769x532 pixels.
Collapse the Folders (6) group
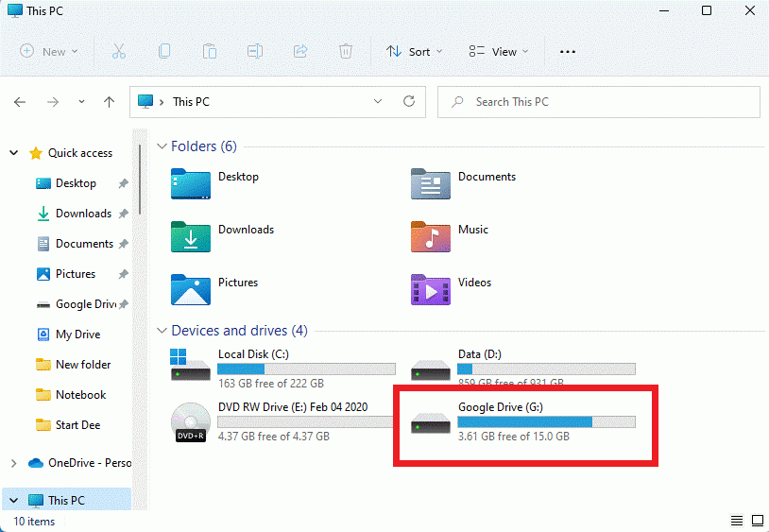pyautogui.click(x=162, y=146)
